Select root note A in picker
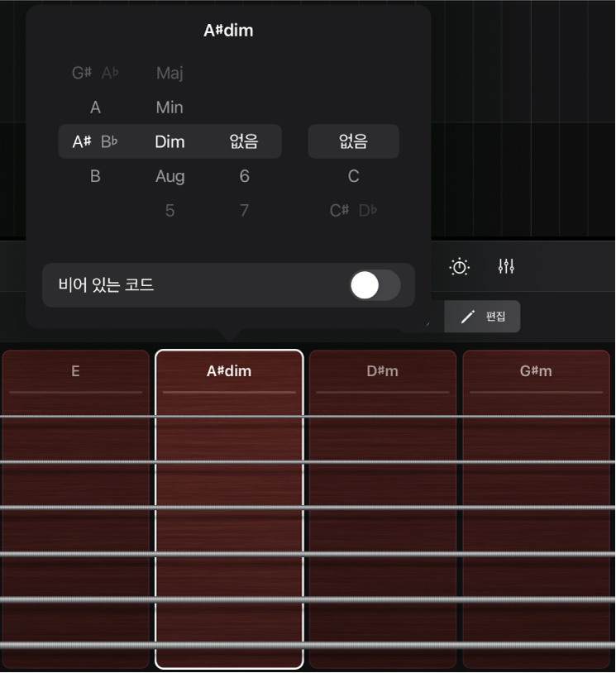Viewport: 616px width, 673px height. pos(95,107)
